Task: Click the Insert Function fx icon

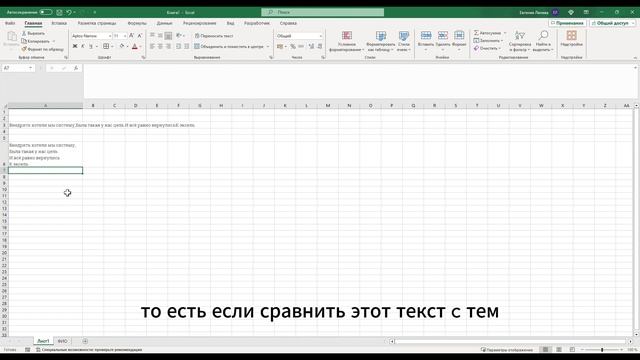Action: [x=76, y=68]
